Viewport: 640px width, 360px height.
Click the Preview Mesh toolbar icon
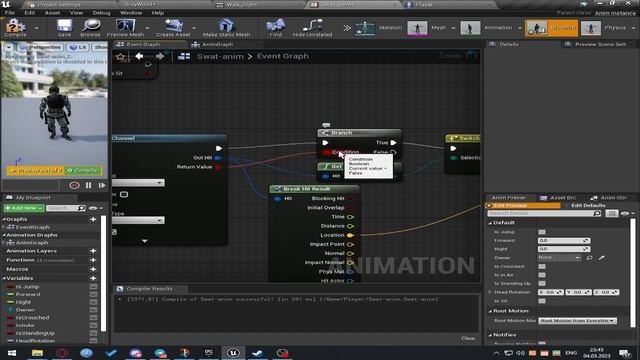[x=125, y=27]
